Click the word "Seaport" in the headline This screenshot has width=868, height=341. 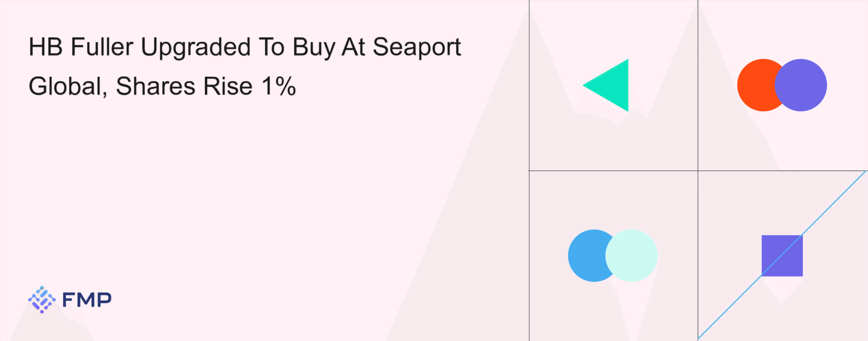(x=417, y=47)
